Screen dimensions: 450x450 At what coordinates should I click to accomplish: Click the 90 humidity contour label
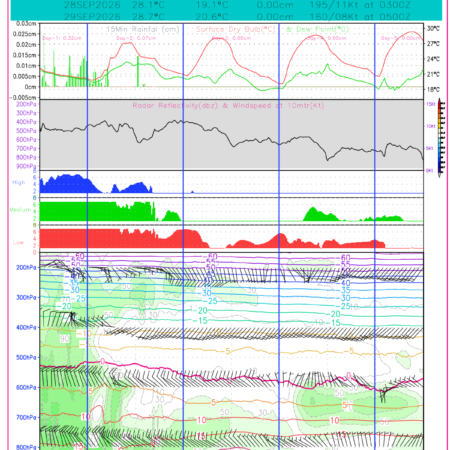click(x=64, y=339)
